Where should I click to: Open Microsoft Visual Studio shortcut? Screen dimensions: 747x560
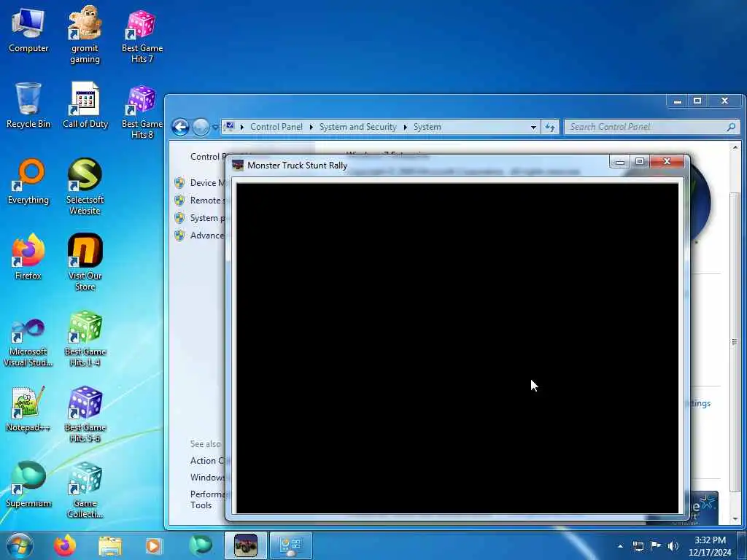(28, 343)
